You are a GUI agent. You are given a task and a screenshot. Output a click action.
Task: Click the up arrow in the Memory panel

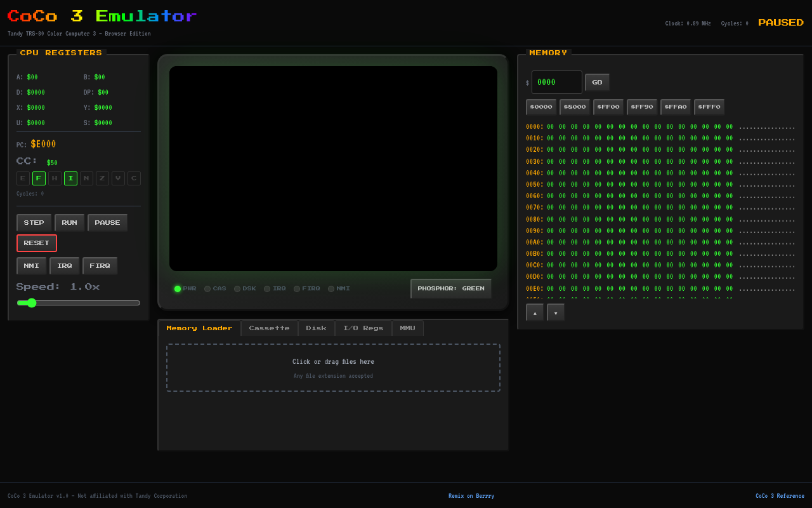(x=534, y=312)
